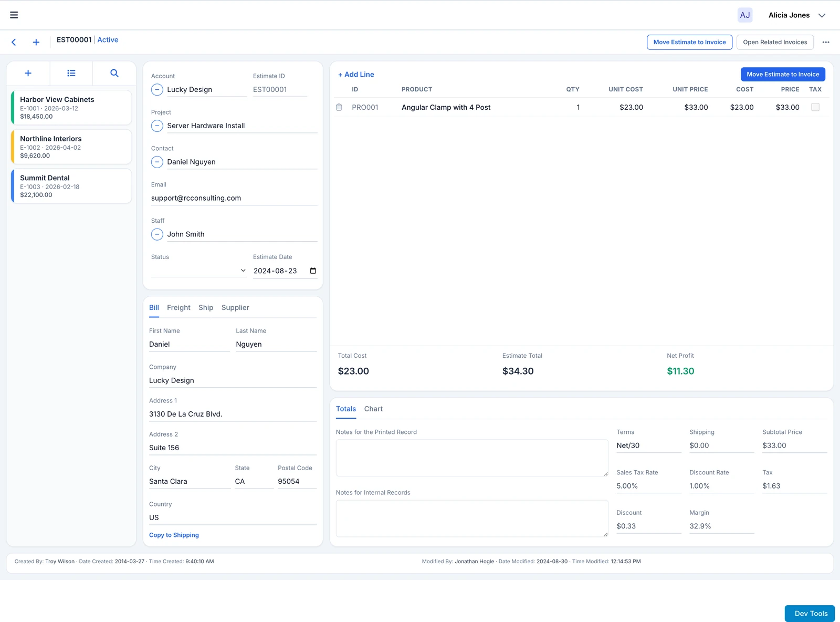Screen dimensions: 840x622
Task: Click the Tax amount field $1.63
Action: (795, 486)
